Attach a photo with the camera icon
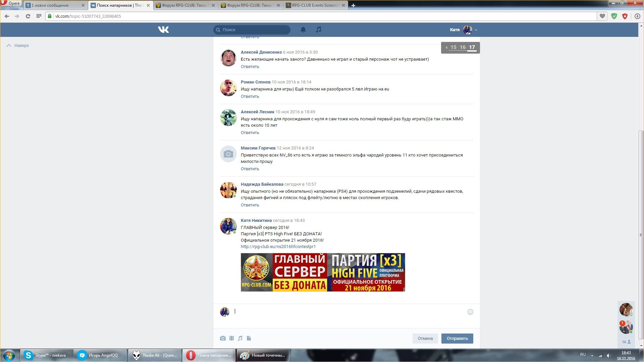The height and width of the screenshot is (362, 644). [223, 338]
